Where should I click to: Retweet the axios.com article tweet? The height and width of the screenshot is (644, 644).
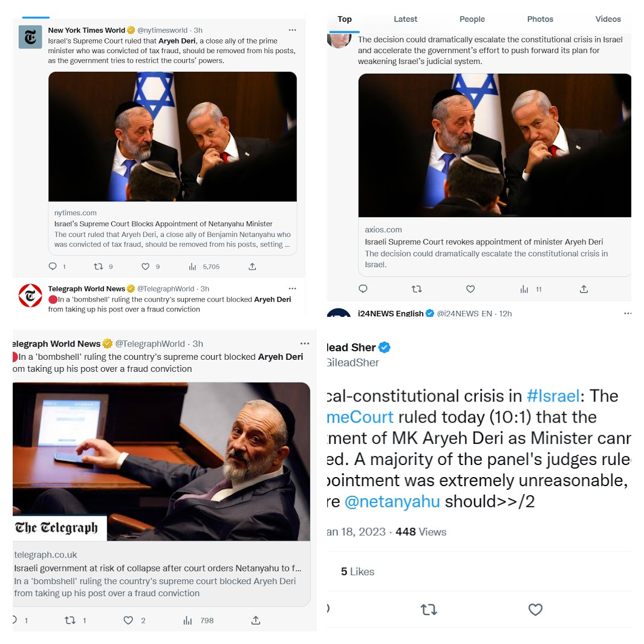417,289
